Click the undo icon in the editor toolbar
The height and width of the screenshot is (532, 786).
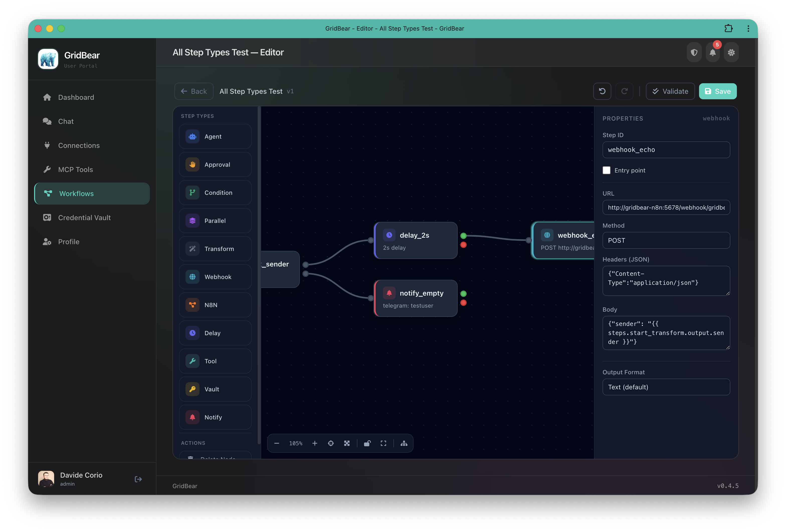[x=602, y=91]
